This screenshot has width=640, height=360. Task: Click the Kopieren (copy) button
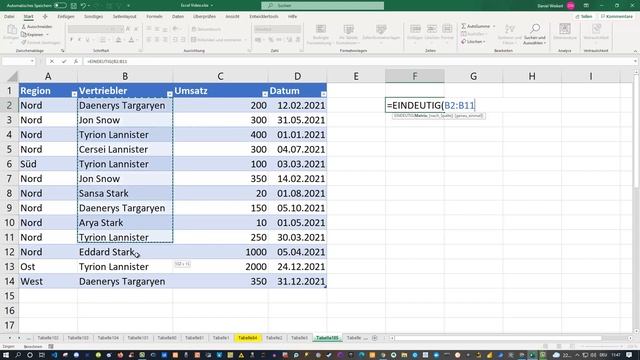click(33, 34)
